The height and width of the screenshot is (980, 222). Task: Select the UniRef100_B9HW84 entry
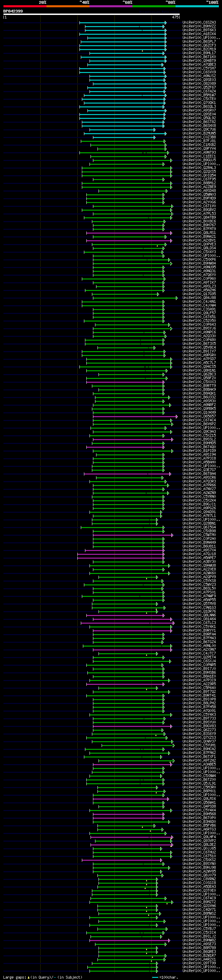199,263
